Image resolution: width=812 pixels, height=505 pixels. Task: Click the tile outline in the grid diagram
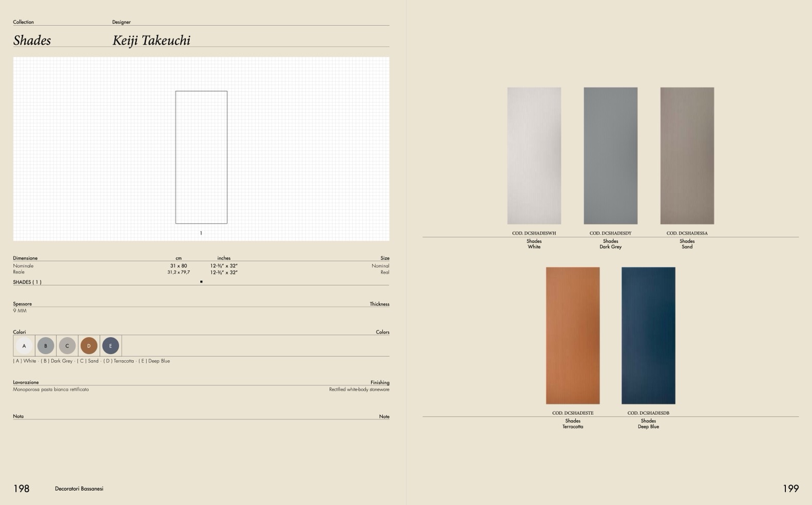(x=201, y=157)
